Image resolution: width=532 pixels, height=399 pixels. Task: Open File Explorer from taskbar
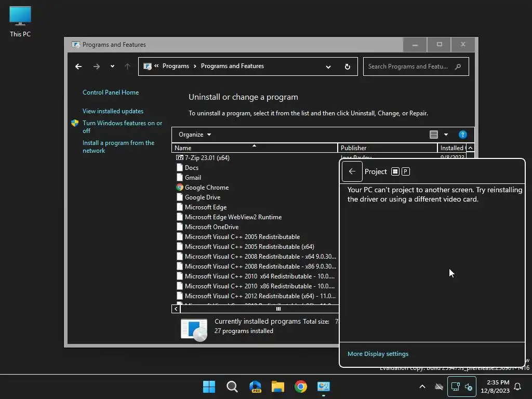[x=278, y=387]
